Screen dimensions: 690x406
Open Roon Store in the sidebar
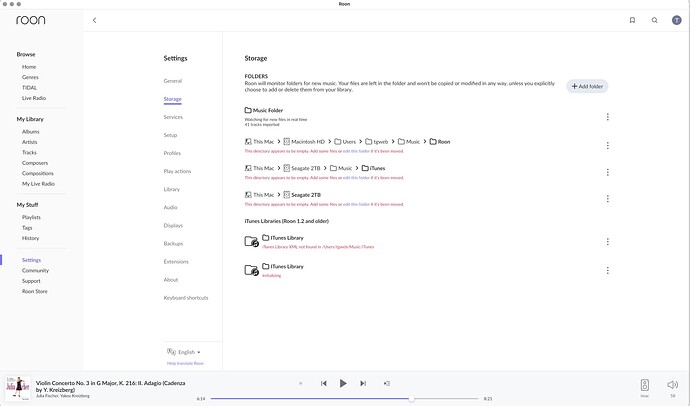click(x=35, y=291)
